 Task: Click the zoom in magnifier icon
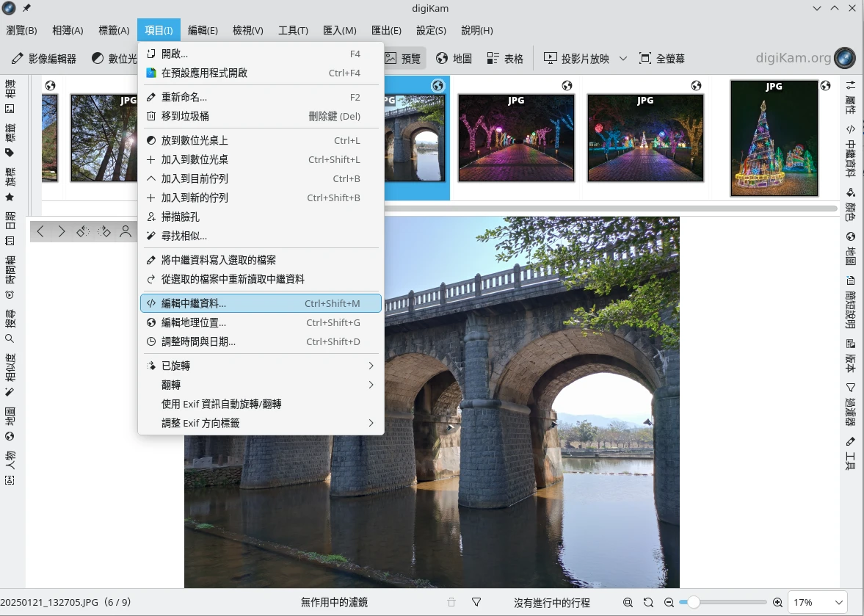point(777,603)
